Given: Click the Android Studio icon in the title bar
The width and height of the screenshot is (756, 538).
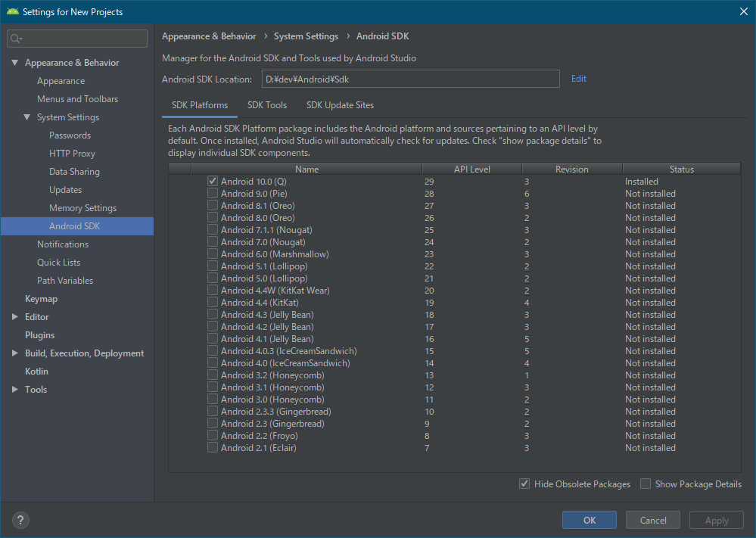Looking at the screenshot, I should [x=12, y=11].
